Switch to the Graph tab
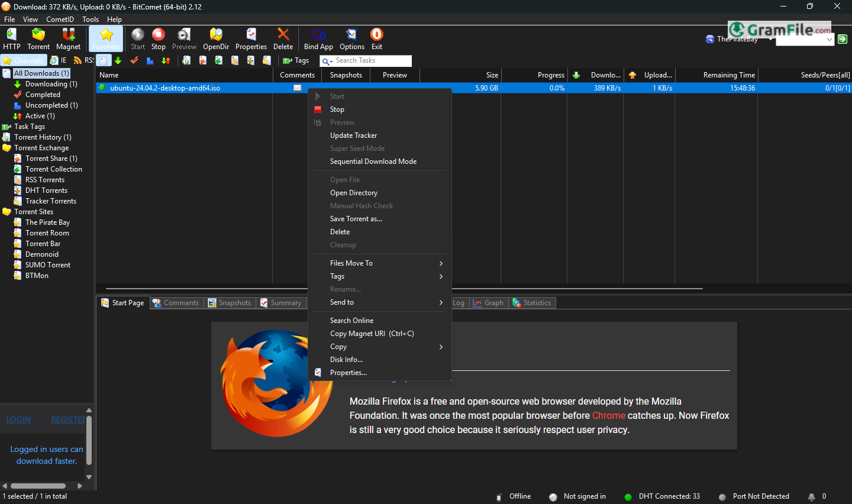852x504 pixels. click(x=488, y=303)
